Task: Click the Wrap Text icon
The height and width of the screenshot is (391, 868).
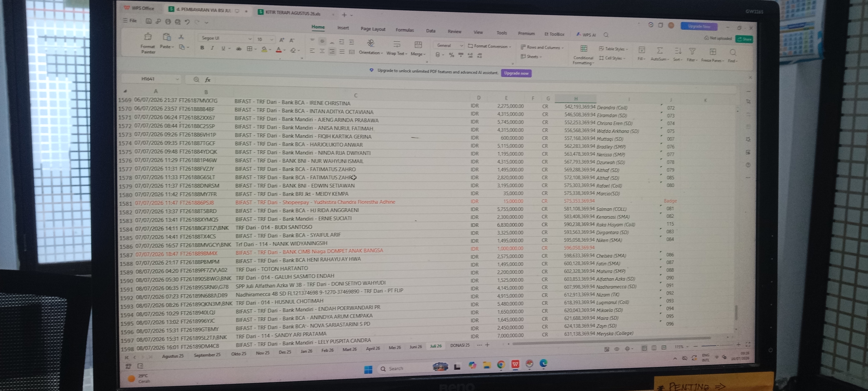Action: 397,44
